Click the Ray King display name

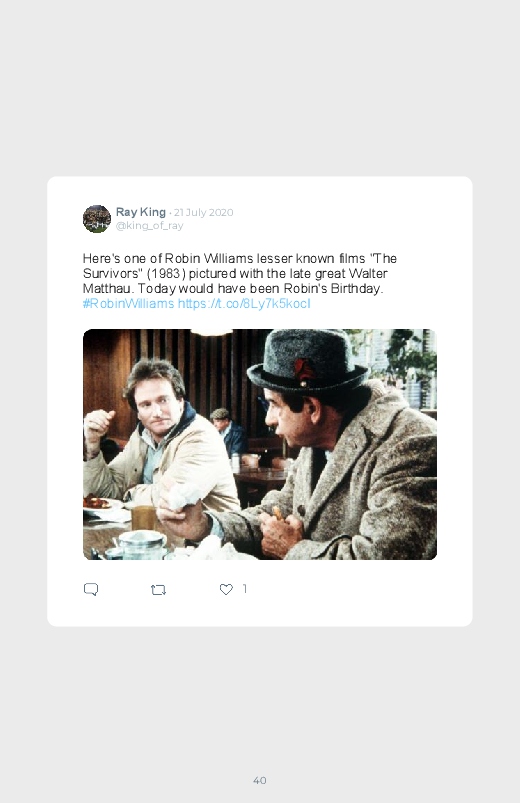pyautogui.click(x=140, y=212)
